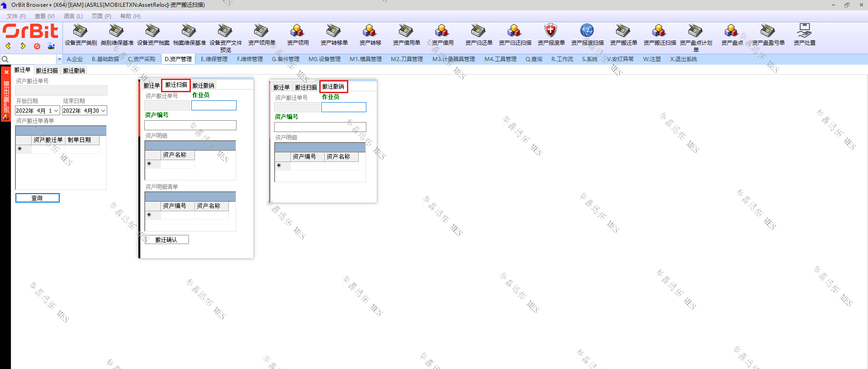Image resolution: width=868 pixels, height=369 pixels.
Task: Click the 搬迁确认 button
Action: pos(166,240)
